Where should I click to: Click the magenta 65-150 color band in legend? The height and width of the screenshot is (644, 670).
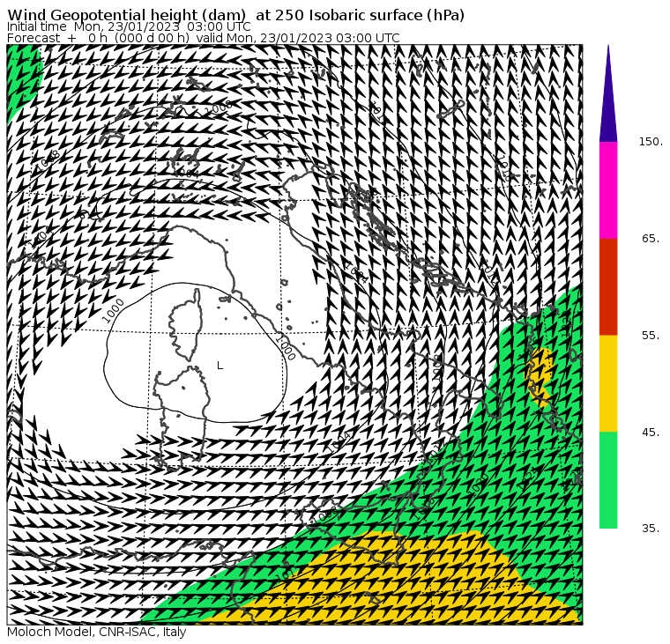[608, 190]
